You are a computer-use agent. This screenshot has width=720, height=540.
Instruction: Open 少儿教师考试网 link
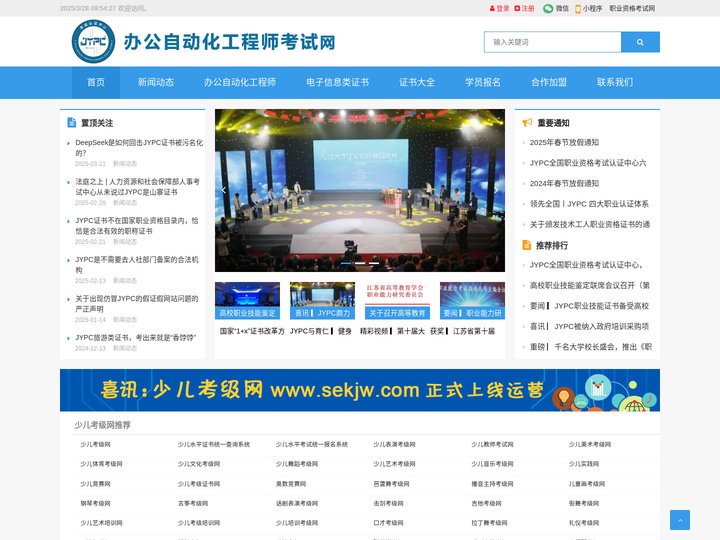click(492, 444)
